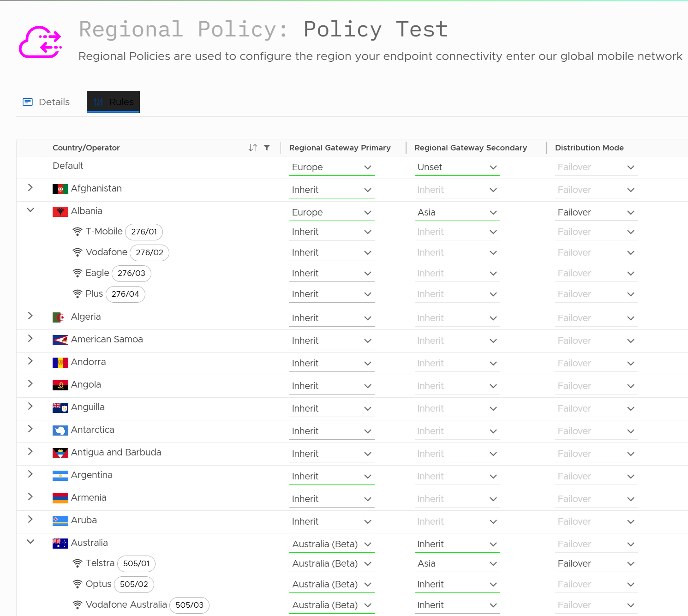Image resolution: width=688 pixels, height=616 pixels.
Task: Collapse the Albania operator list
Action: coord(30,210)
